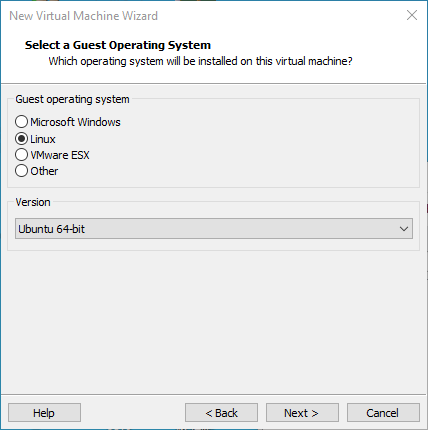428x430 pixels.
Task: Click the Guest operating system group label
Action: click(x=72, y=99)
